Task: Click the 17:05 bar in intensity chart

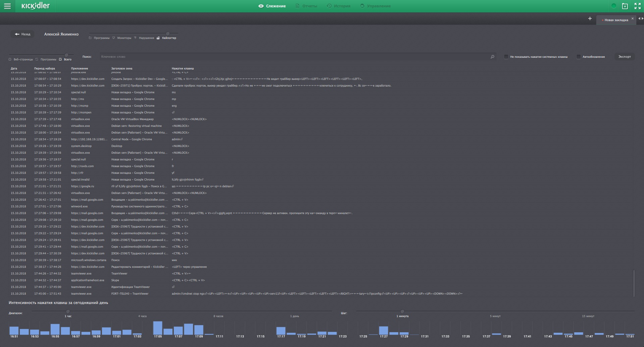Action: coord(158,328)
